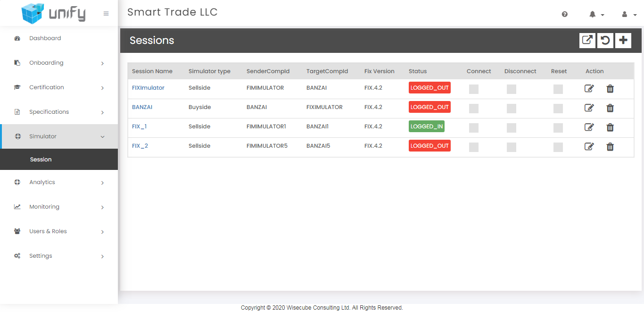The height and width of the screenshot is (312, 644).
Task: Toggle the hamburger sidebar menu
Action: point(106,14)
